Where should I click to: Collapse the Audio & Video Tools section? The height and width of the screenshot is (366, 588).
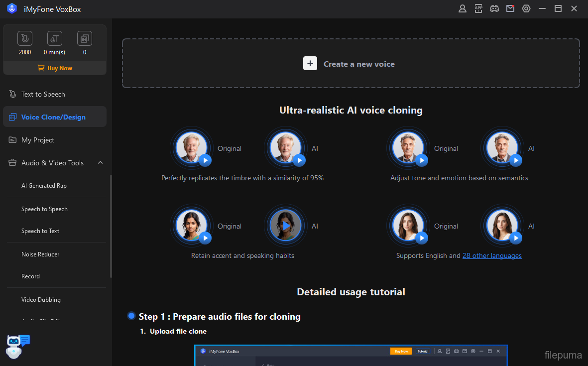[x=100, y=163]
